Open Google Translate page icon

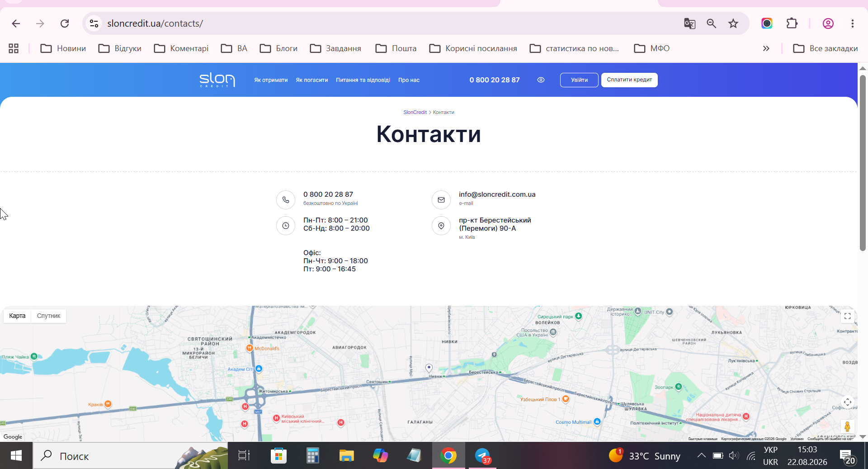pyautogui.click(x=689, y=24)
